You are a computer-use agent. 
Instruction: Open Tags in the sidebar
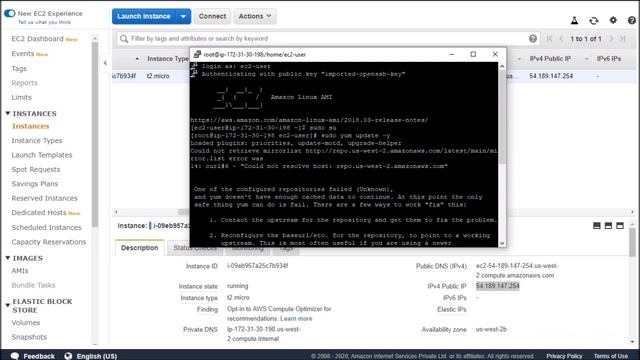[x=19, y=69]
